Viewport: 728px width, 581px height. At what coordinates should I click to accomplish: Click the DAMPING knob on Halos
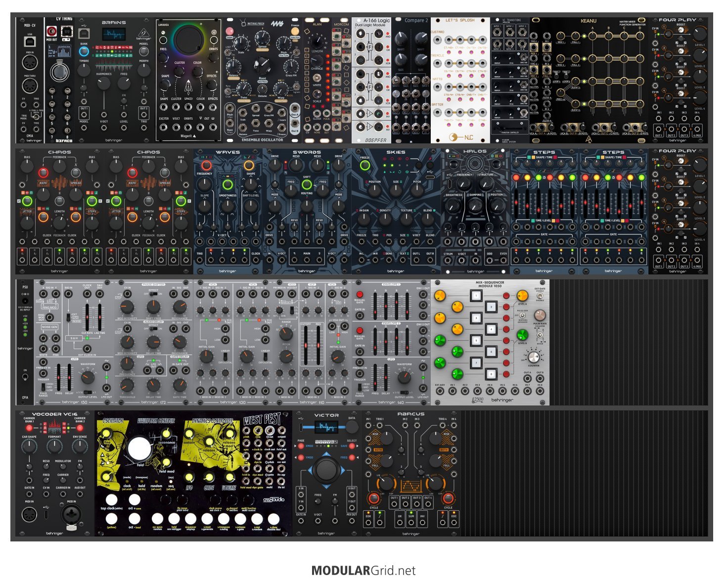point(475,206)
